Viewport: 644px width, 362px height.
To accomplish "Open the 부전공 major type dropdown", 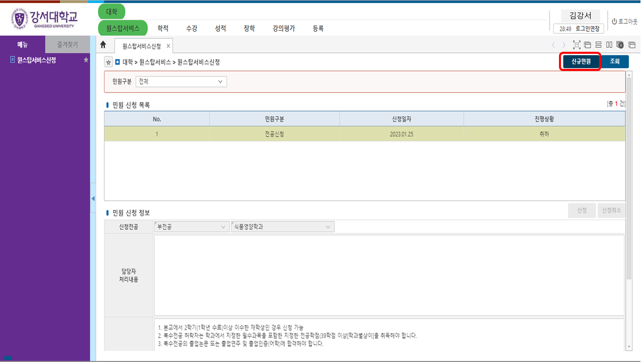I will click(x=191, y=227).
